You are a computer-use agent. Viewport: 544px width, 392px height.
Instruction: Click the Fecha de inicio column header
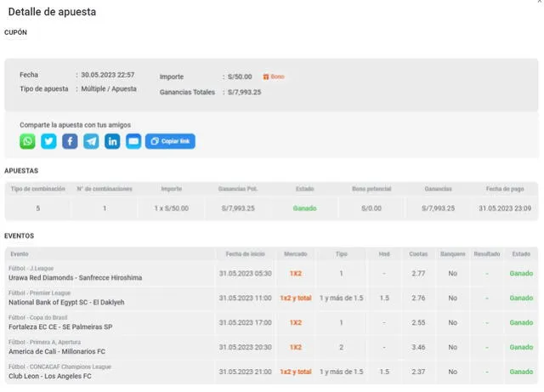coord(246,254)
